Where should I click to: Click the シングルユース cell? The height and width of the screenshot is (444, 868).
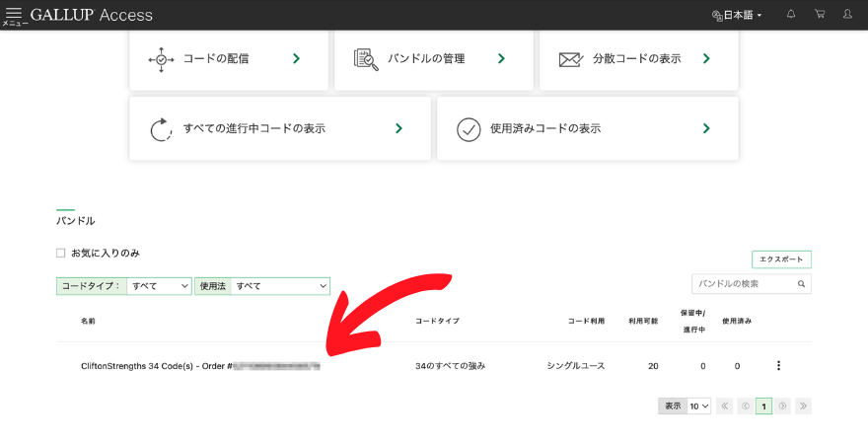[576, 366]
